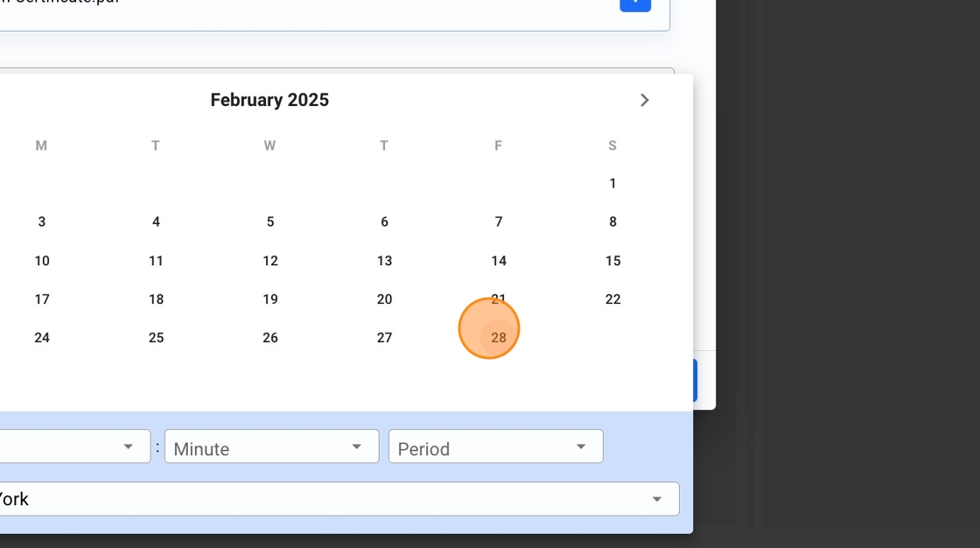
Task: Click February 6 in calendar
Action: point(384,222)
